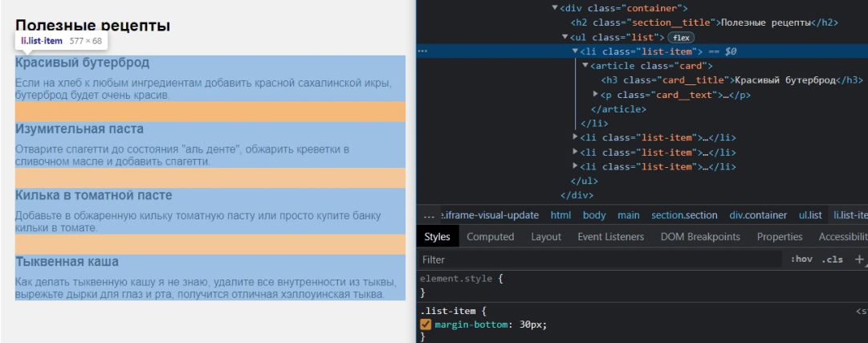Toggle the .cls element classes panel
This screenshot has width=868, height=343.
click(x=833, y=259)
